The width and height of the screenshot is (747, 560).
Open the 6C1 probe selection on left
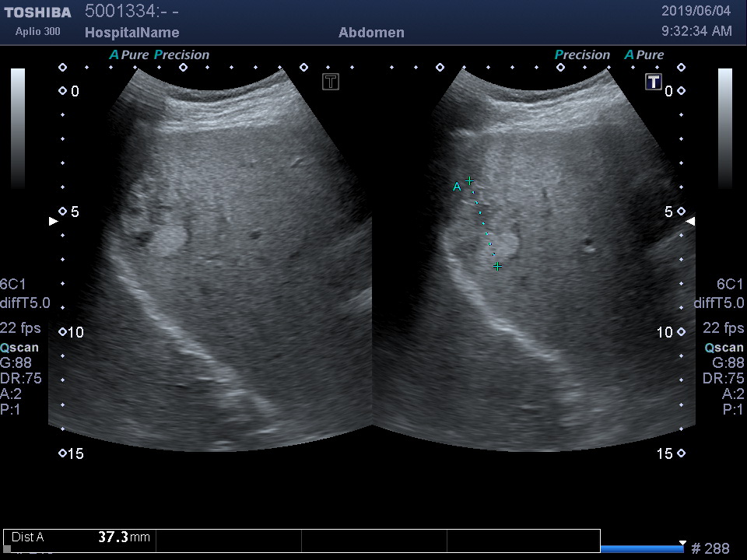coord(13,284)
